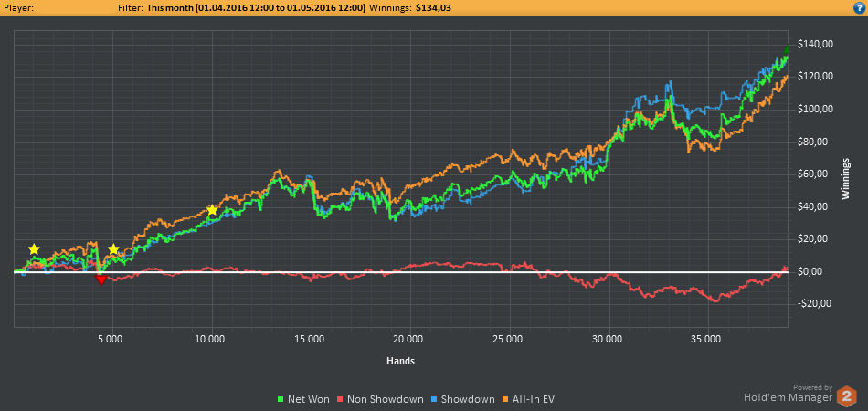
Task: Click the yellow star marker near $40
Action: coord(212,210)
